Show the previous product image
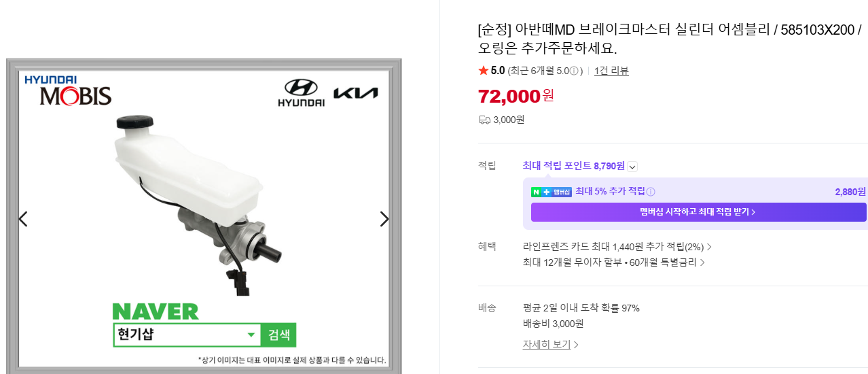The image size is (868, 374). point(23,219)
